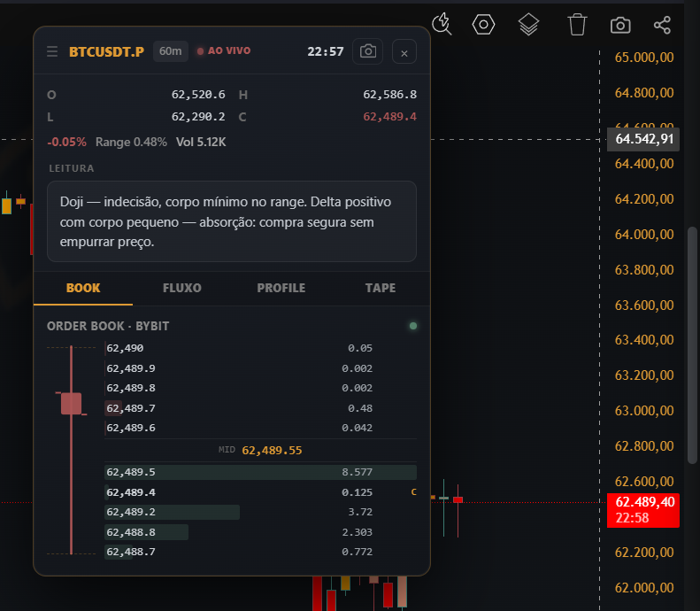Click the 65.000,00 price axis label
700x611 pixels.
644,58
